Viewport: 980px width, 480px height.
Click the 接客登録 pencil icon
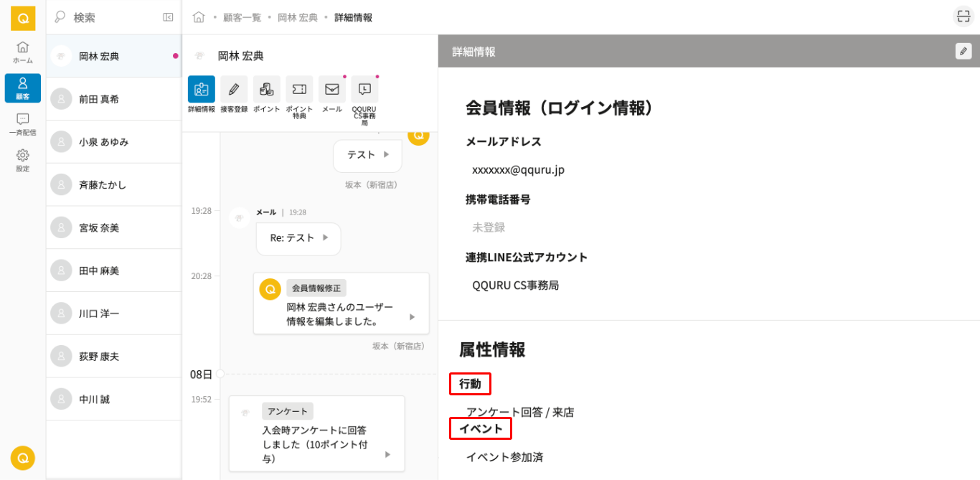234,90
